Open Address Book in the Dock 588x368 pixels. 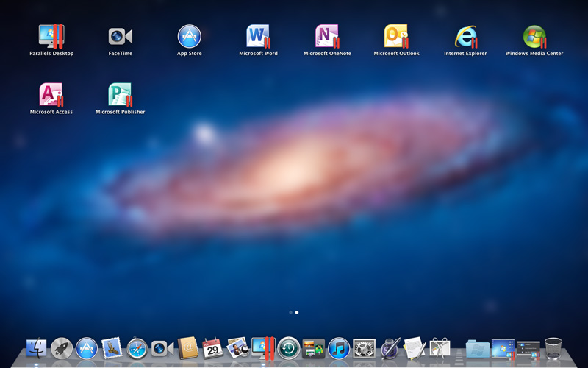click(187, 348)
